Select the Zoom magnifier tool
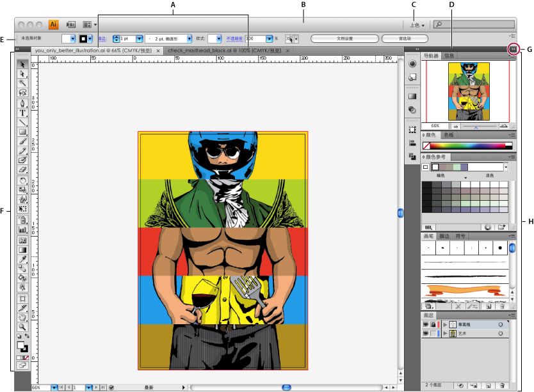This screenshot has height=392, width=534. tap(23, 327)
